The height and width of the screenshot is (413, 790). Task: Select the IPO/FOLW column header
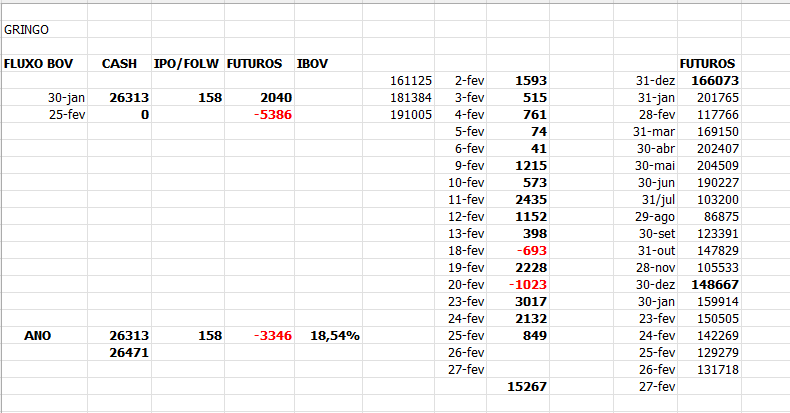187,63
